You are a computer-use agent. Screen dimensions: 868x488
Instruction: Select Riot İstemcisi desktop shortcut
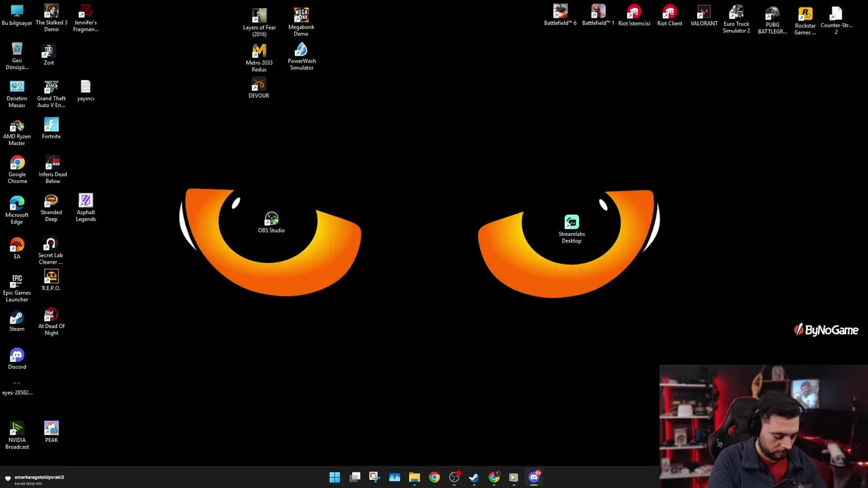click(634, 16)
